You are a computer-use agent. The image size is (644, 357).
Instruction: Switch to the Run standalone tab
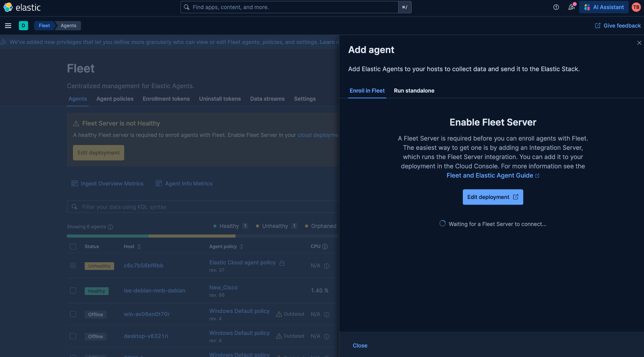[x=414, y=91]
